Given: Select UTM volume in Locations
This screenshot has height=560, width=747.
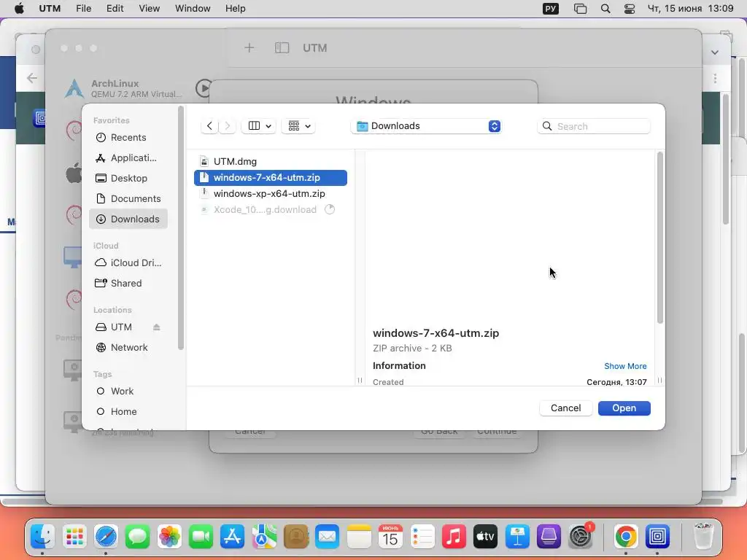Looking at the screenshot, I should [121, 327].
